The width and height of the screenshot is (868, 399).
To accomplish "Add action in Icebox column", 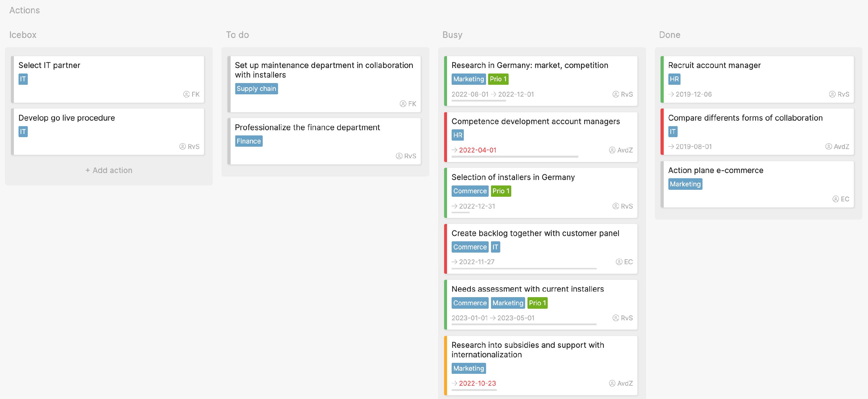I will click(108, 170).
